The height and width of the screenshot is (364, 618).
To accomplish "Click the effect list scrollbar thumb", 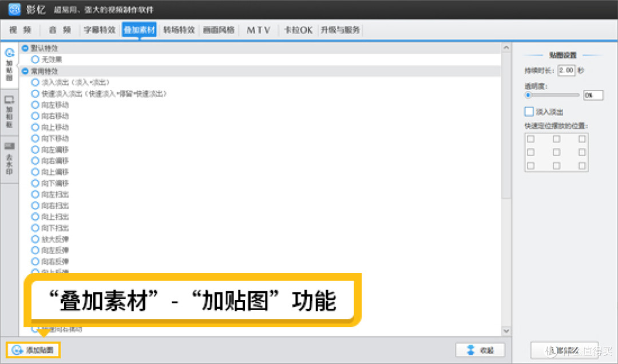I will tap(506, 125).
